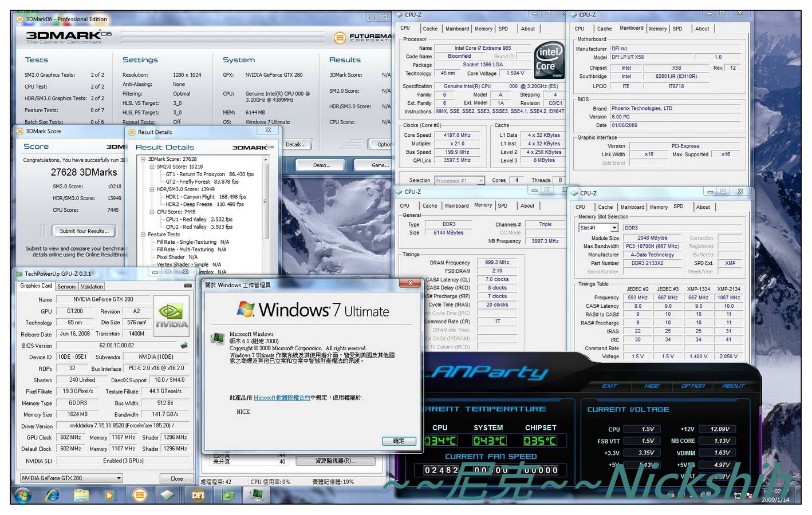Collapse the HDR/SM3.0 Score tree node
This screenshot has height=515, width=812.
[x=152, y=189]
